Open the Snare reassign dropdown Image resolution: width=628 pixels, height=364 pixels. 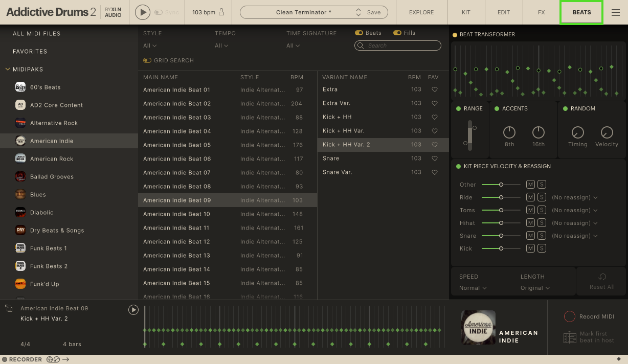(575, 236)
